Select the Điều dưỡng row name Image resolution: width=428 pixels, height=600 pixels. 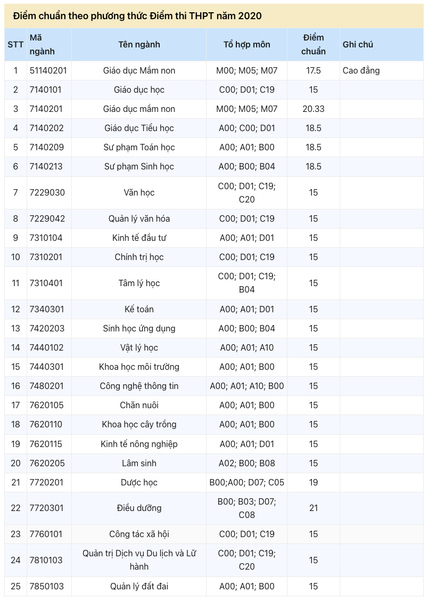(139, 508)
